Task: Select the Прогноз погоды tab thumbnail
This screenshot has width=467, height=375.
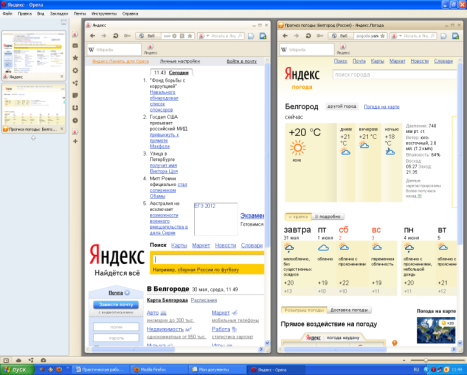Action: (33, 108)
